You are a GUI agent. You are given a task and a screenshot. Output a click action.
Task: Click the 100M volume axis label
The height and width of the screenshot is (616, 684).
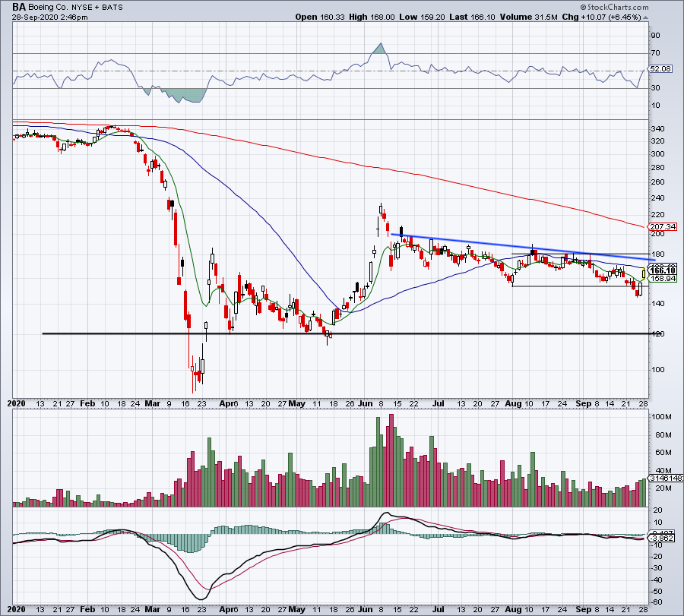pyautogui.click(x=662, y=417)
